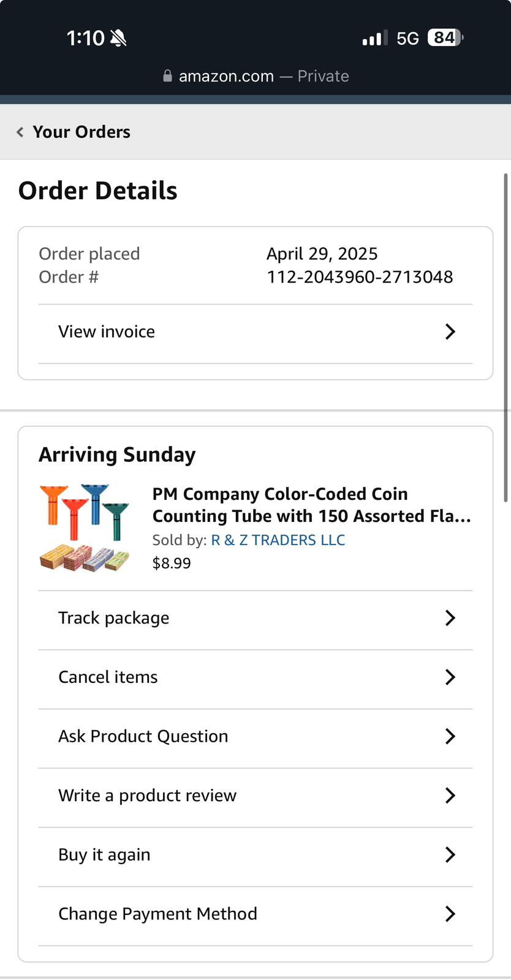511x980 pixels.
Task: Click the page scrollbar on right edge
Action: tap(506, 337)
